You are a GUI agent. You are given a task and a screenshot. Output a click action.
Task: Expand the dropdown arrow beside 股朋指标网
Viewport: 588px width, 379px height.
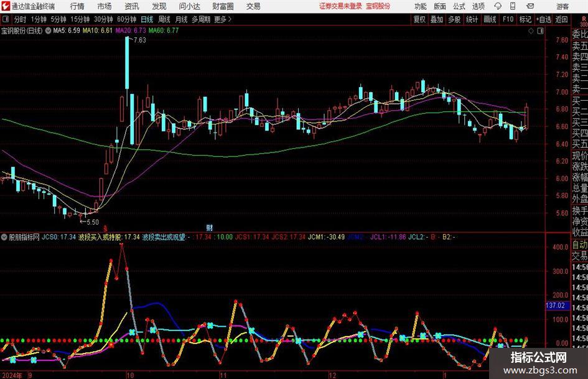(x=4, y=237)
